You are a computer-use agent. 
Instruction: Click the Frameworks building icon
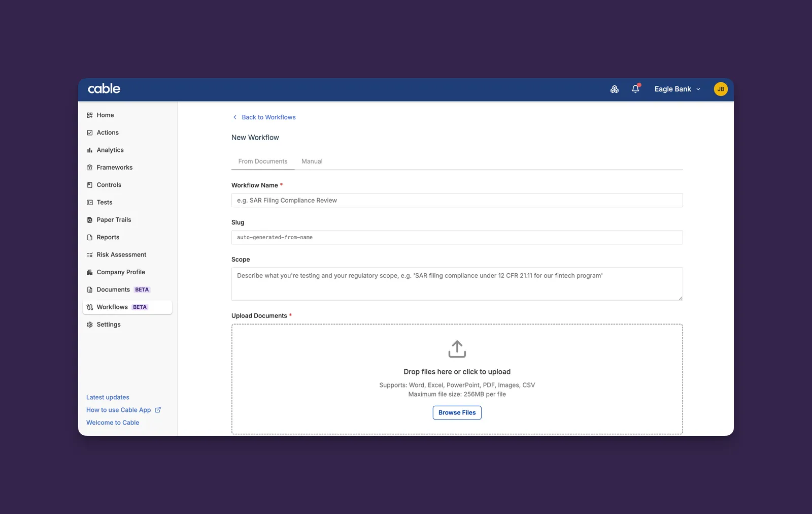click(x=90, y=168)
